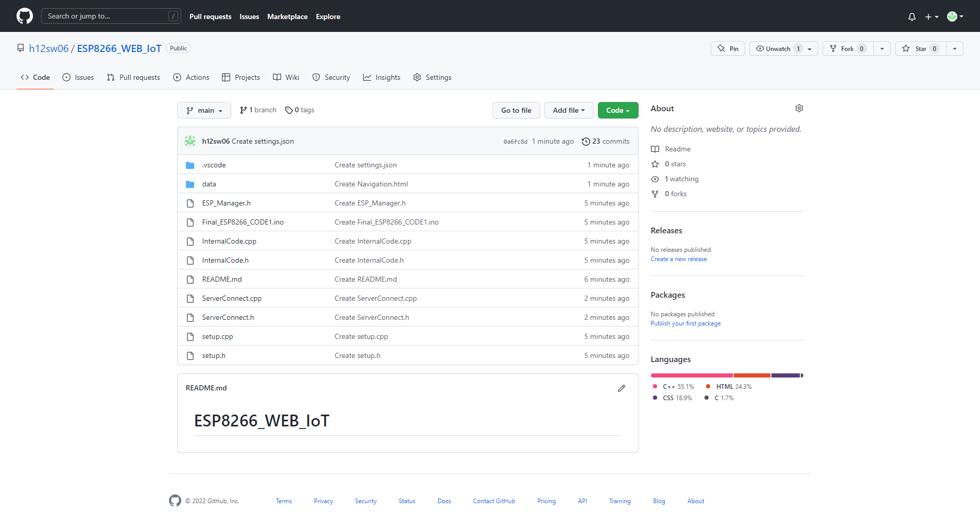This screenshot has height=532, width=980.
Task: Open the data folder
Action: (209, 184)
